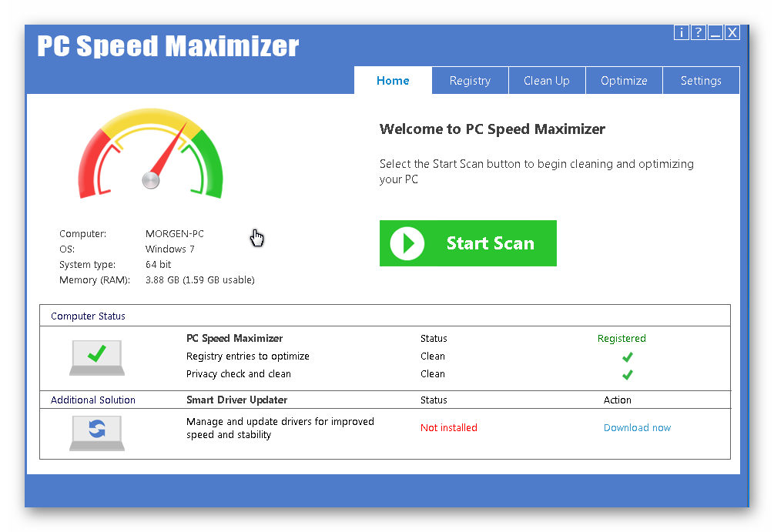Click the checkmark beside Registry entries status
This screenshot has height=532, width=774.
point(628,356)
